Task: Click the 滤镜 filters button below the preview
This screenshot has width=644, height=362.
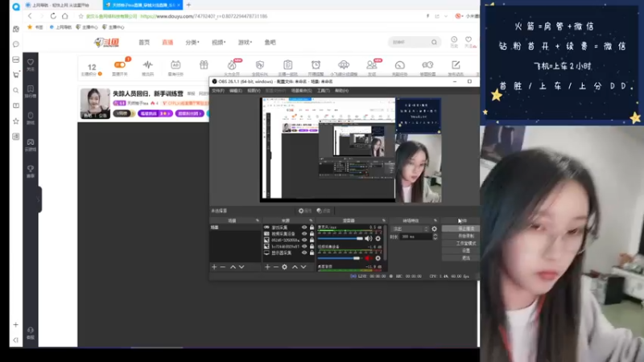Action: [324, 211]
